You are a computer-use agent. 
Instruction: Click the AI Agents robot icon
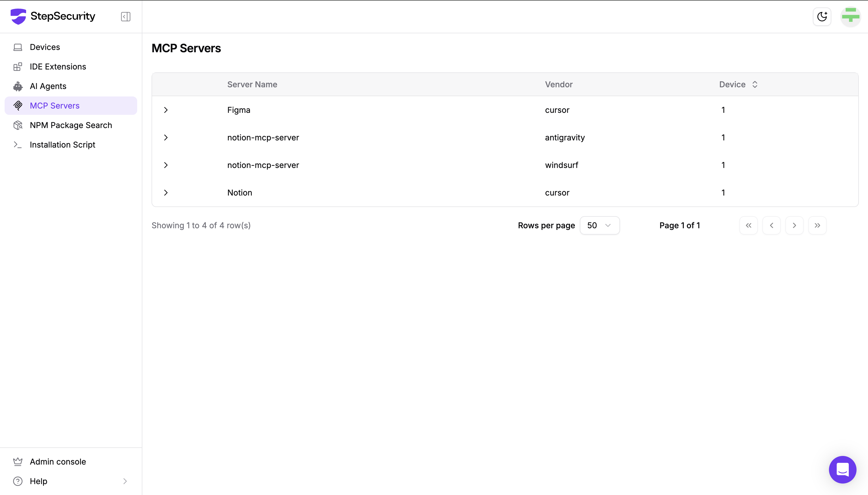18,86
